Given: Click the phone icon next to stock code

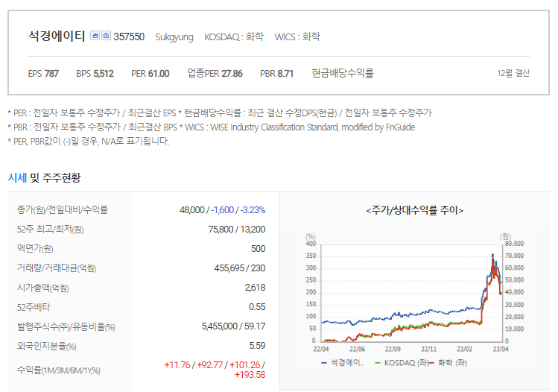Looking at the screenshot, I should [x=106, y=36].
